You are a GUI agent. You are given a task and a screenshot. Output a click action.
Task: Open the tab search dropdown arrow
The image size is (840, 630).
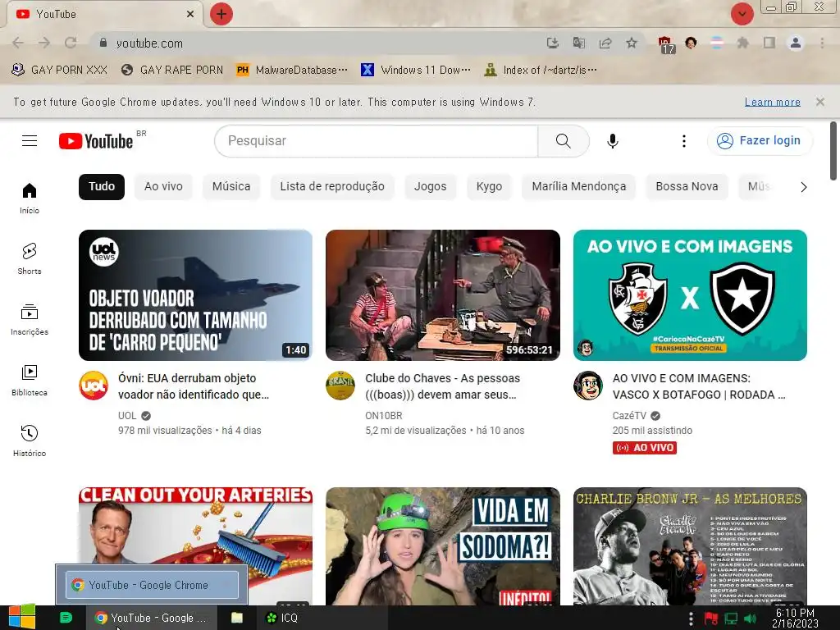742,14
